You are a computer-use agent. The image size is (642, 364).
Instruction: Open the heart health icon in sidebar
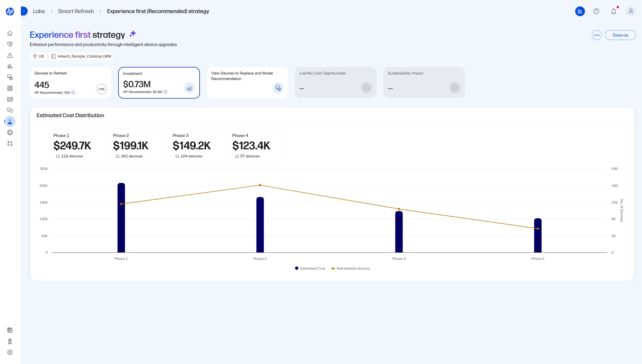point(10,44)
